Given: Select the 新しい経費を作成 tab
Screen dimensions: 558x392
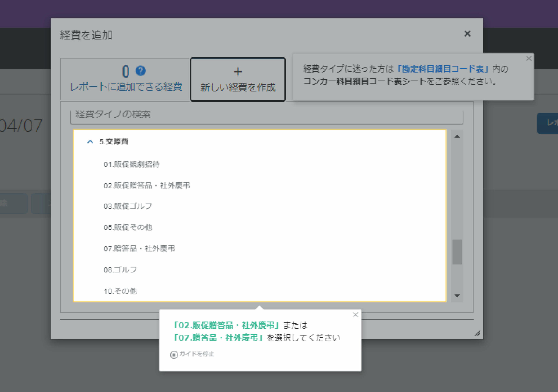Looking at the screenshot, I should tap(238, 79).
